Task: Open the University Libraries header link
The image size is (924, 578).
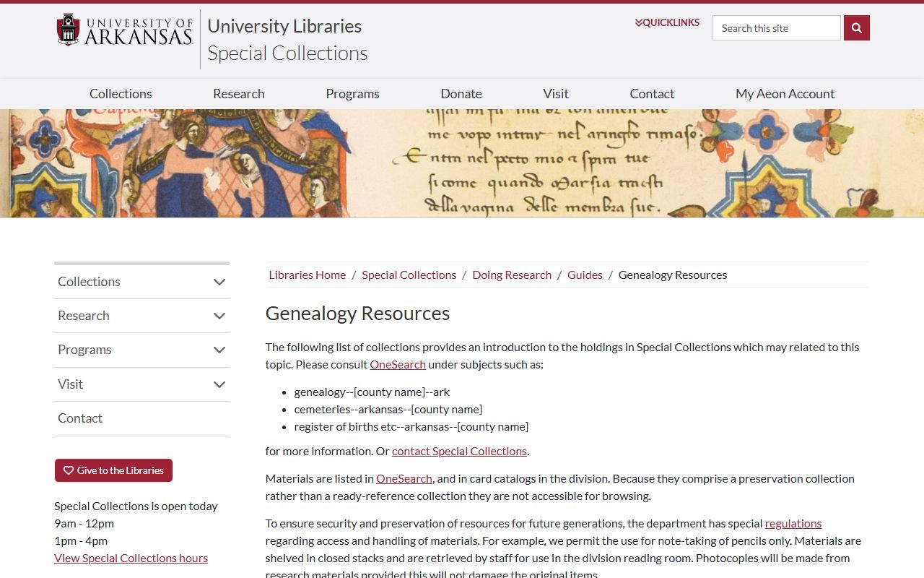Action: coord(284,26)
